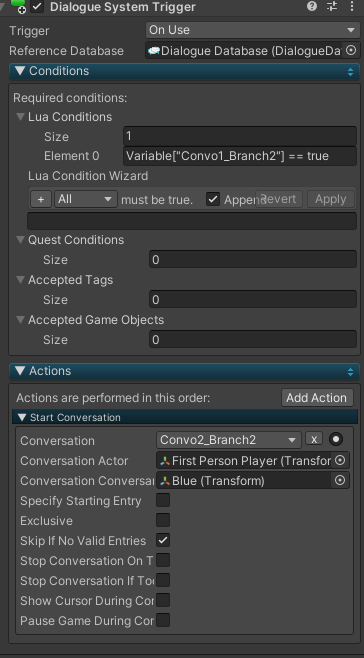This screenshot has width=364, height=658.
Task: Disable the Dialogue System Trigger component checkbox
Action: [x=37, y=7]
